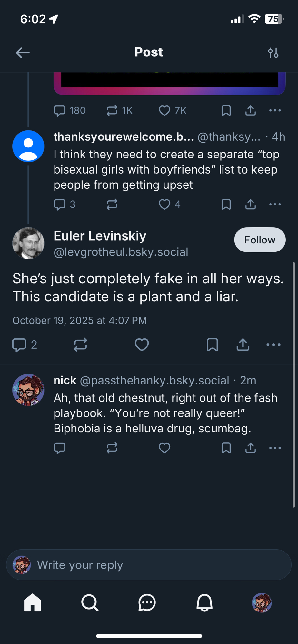Like nick's reply
This screenshot has width=298, height=644.
tap(164, 448)
